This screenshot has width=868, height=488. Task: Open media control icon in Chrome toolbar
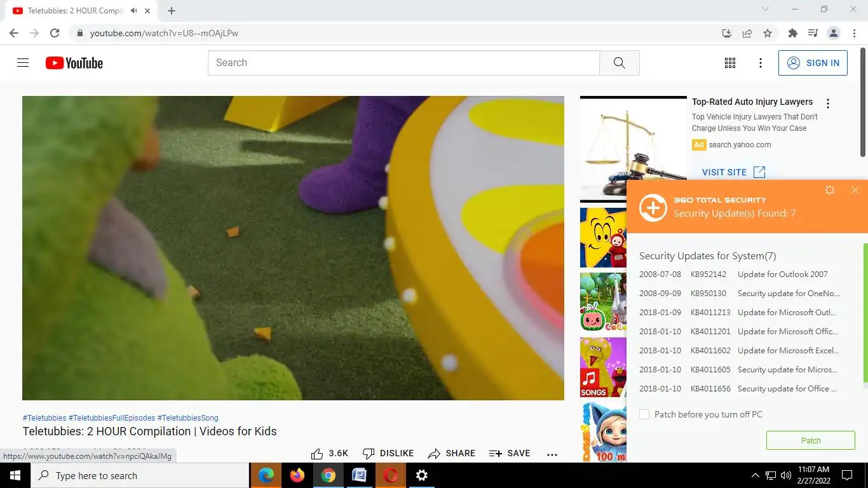(x=813, y=33)
